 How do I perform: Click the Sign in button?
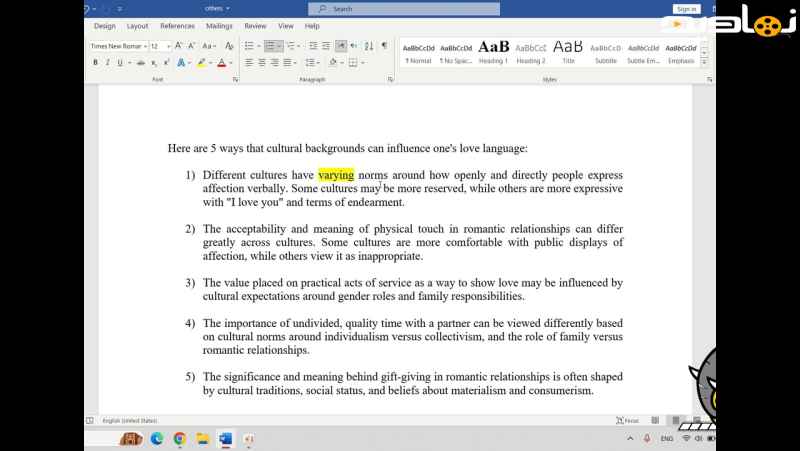point(686,9)
